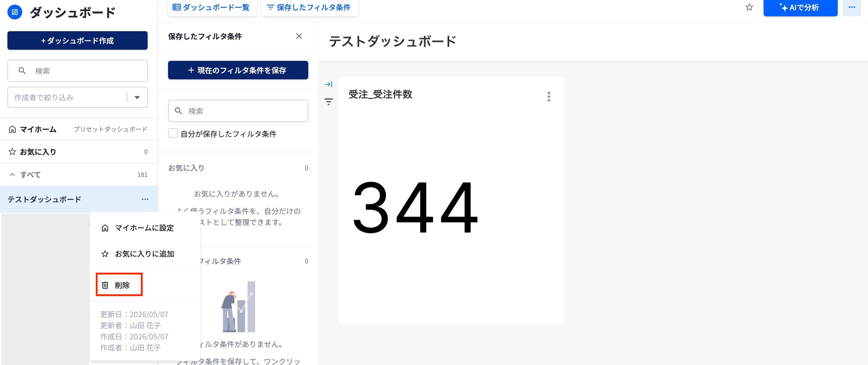The height and width of the screenshot is (365, 868).
Task: Toggle 自分が保存したフィルタ条件 checkbox
Action: tap(173, 133)
